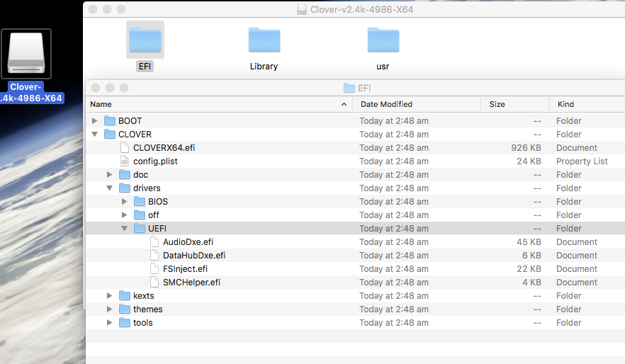This screenshot has width=625, height=364.
Task: Click the drivers folder icon
Action: (125, 188)
